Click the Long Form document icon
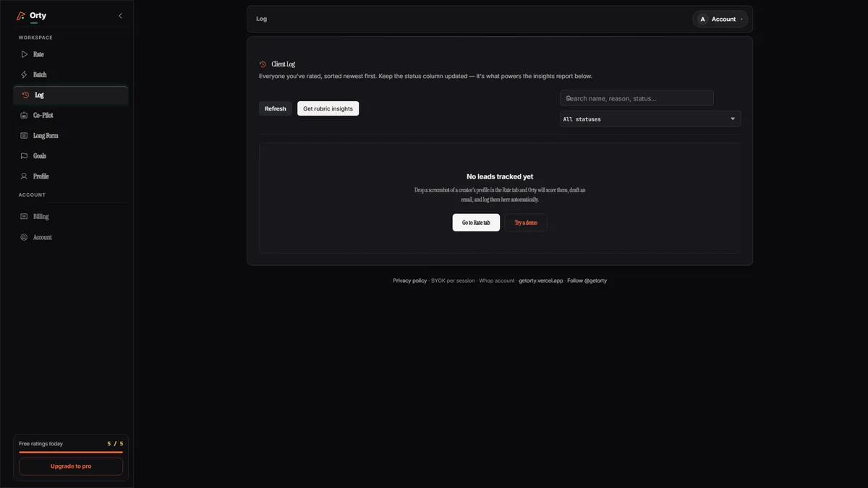The width and height of the screenshot is (868, 488). pyautogui.click(x=24, y=135)
